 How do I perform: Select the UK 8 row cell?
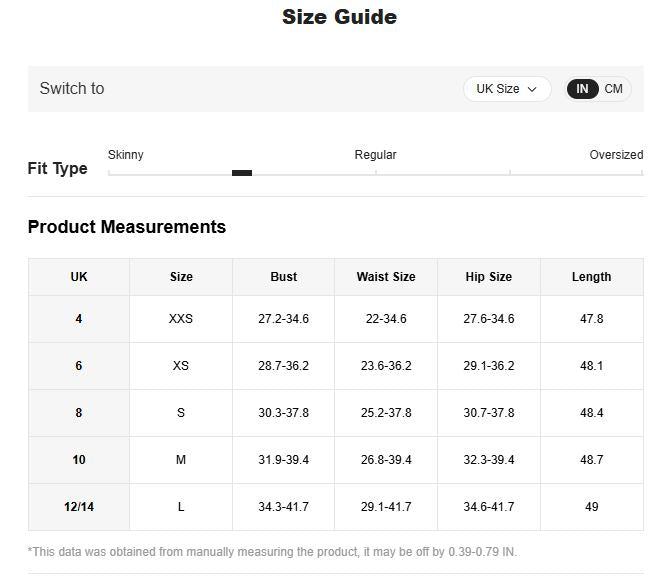point(79,413)
